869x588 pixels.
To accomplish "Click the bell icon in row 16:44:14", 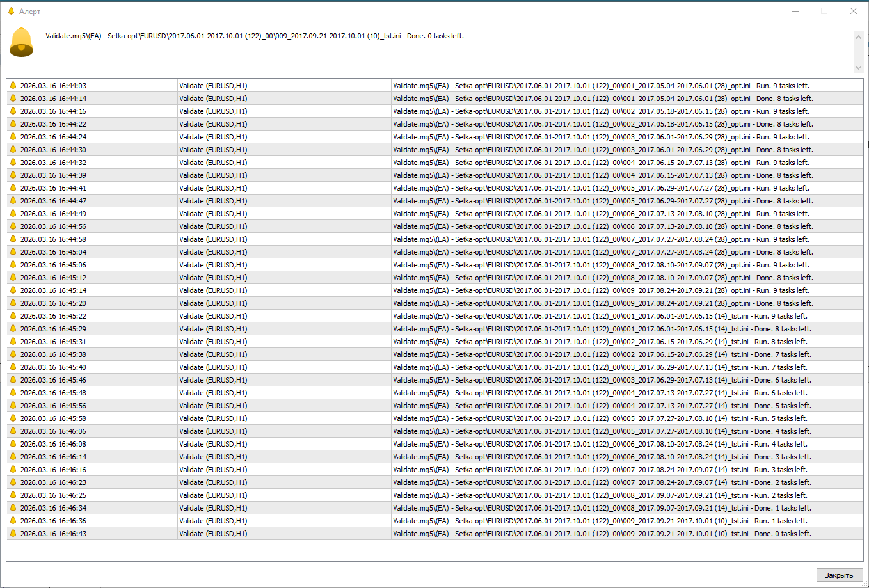I will pos(13,99).
